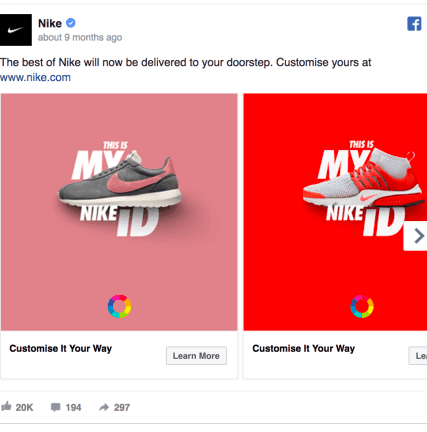This screenshot has height=432, width=427.
Task: Click the second 'Customise It Your Way' headline
Action: pyautogui.click(x=304, y=348)
